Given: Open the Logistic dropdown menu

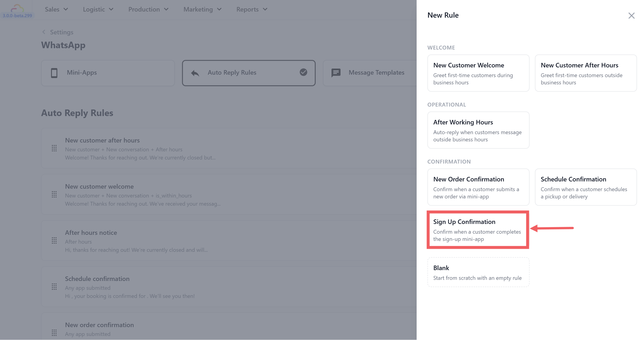Looking at the screenshot, I should pos(98,9).
